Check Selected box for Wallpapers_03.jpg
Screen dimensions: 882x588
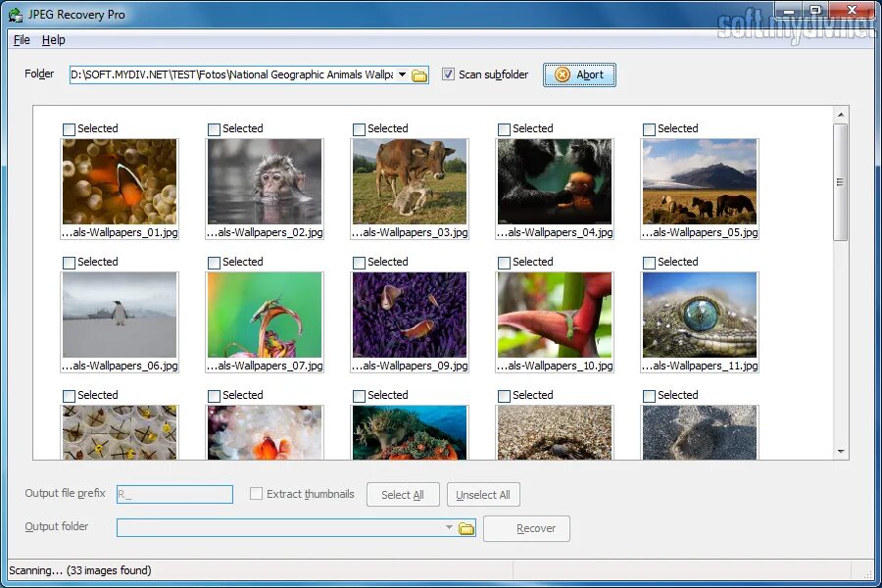click(359, 129)
